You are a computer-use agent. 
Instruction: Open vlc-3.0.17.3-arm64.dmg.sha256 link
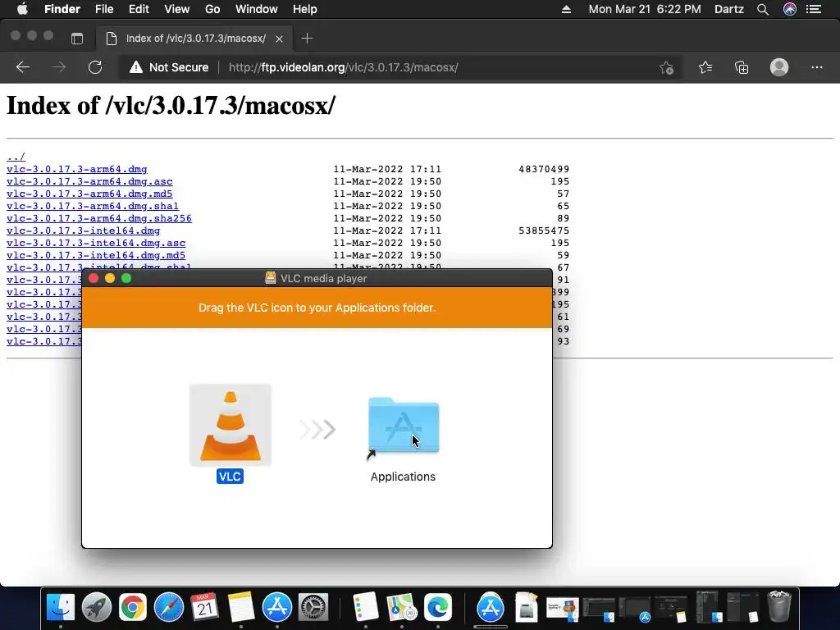pyautogui.click(x=99, y=218)
